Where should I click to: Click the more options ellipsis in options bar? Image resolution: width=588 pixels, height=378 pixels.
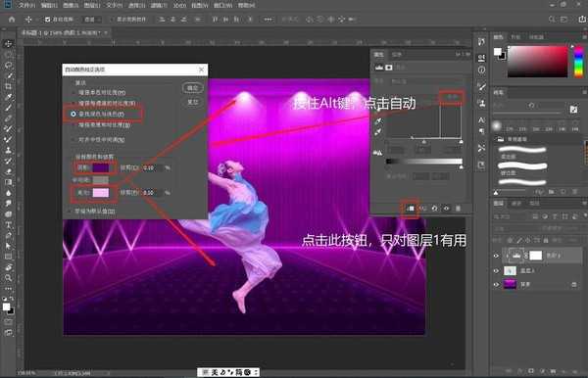(x=268, y=20)
